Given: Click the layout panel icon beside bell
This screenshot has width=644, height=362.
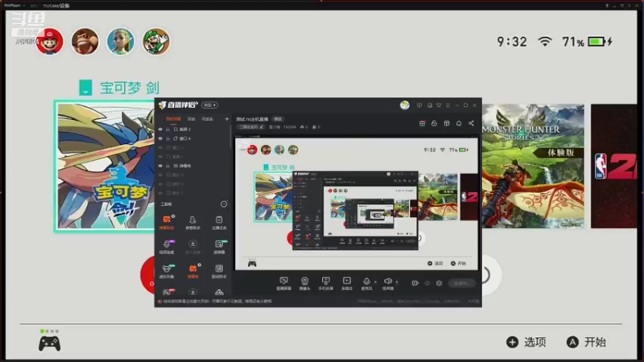Looking at the screenshot, I should [447, 123].
